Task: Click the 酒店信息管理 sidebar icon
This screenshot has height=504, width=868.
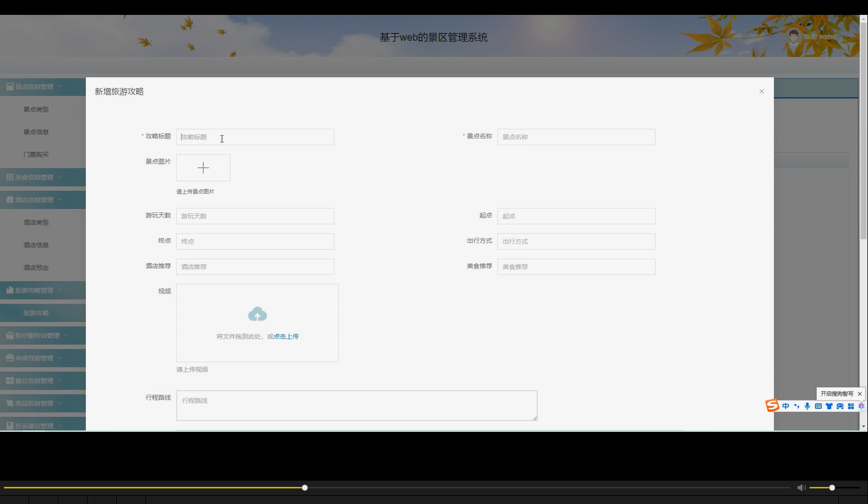Action: tap(10, 199)
